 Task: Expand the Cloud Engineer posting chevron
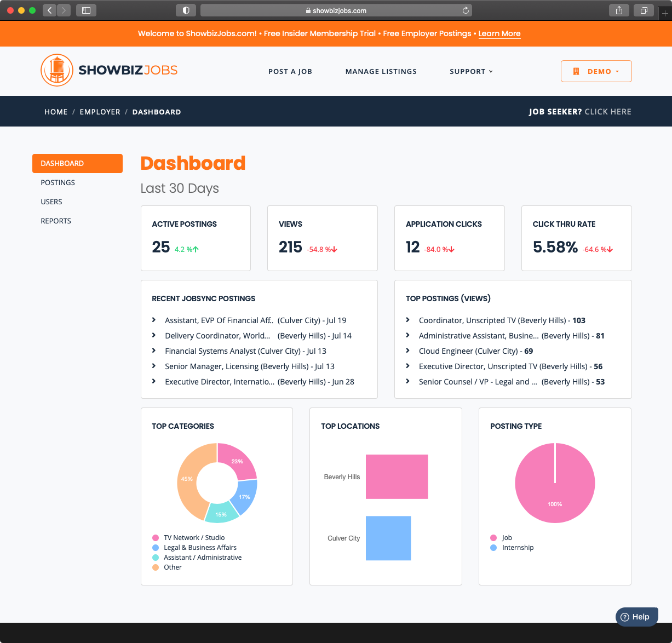[408, 351]
